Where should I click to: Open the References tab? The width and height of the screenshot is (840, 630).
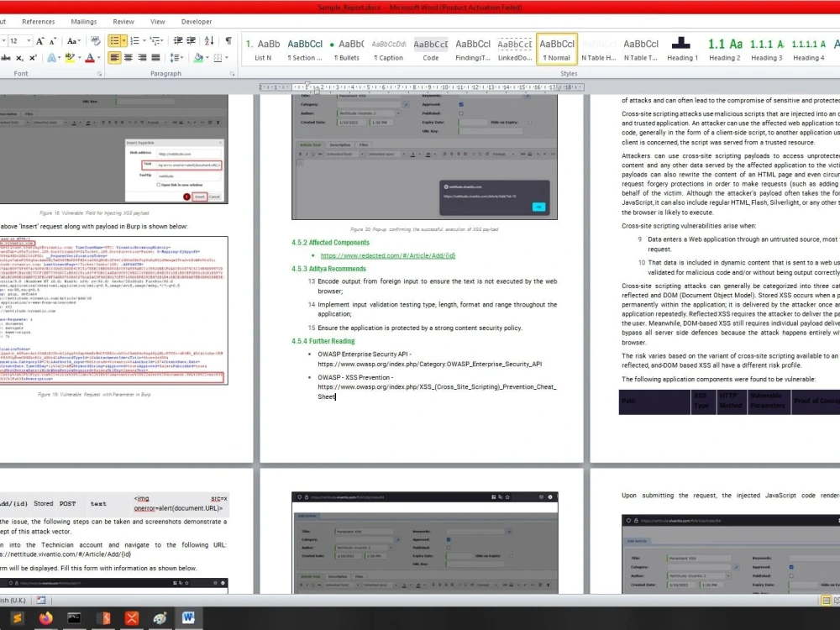(39, 22)
